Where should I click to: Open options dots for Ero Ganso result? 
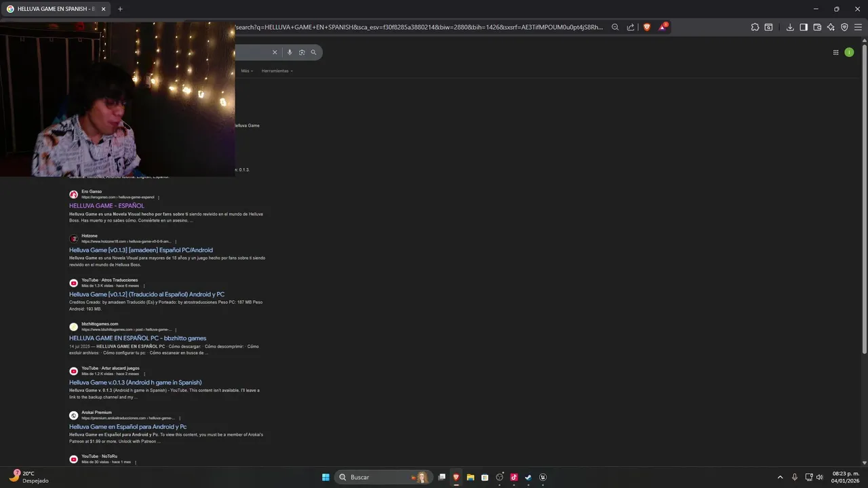click(159, 197)
